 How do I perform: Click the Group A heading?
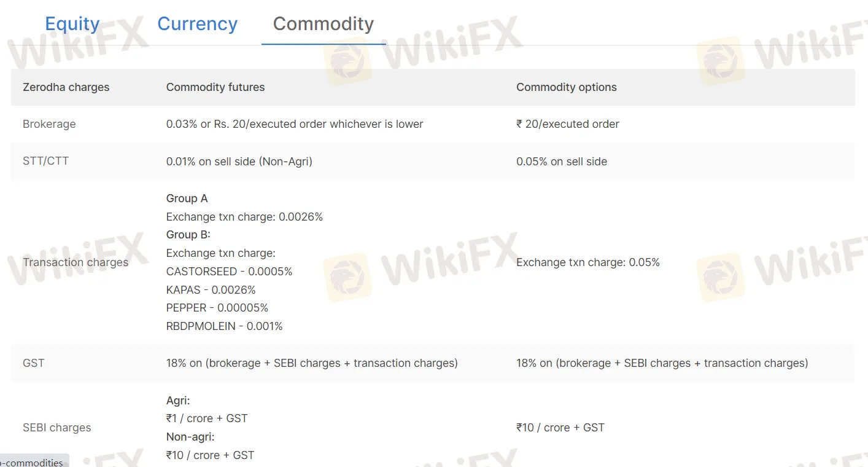pyautogui.click(x=187, y=198)
